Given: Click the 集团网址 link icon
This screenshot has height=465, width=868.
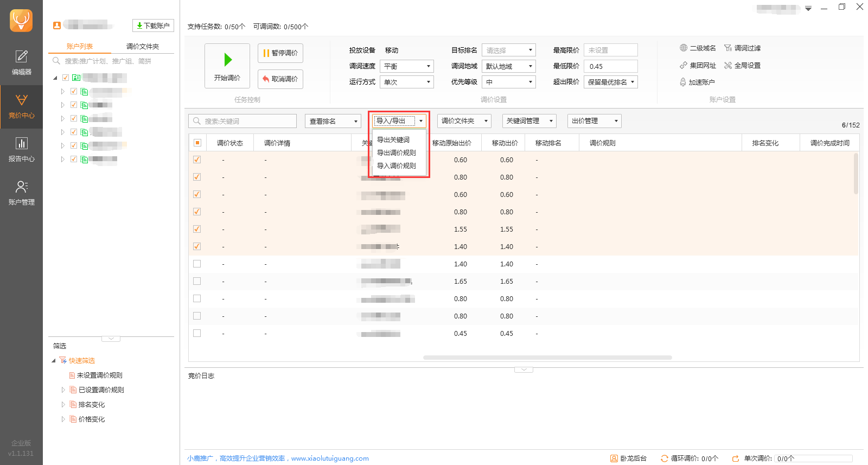Looking at the screenshot, I should (684, 65).
